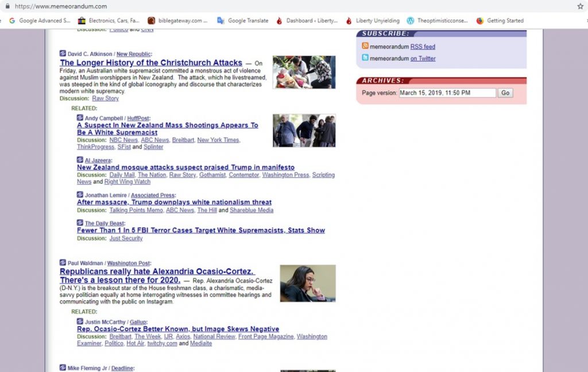Open the biblegateway.com bookmark

(x=177, y=21)
